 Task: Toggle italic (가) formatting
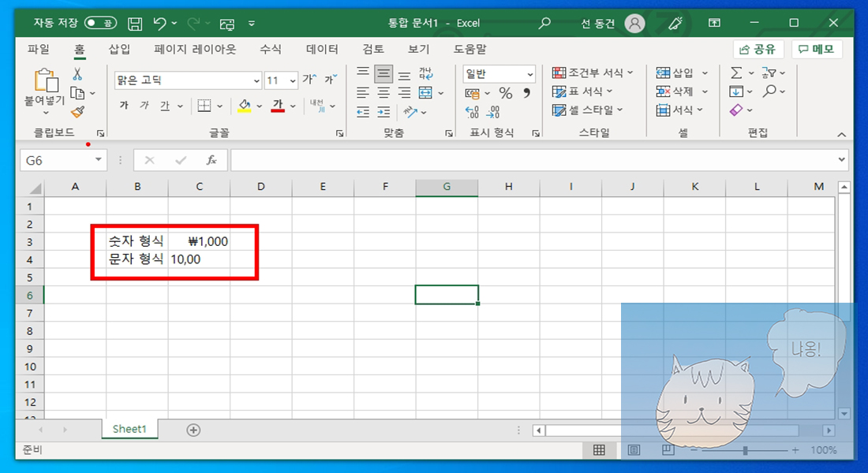coord(144,105)
